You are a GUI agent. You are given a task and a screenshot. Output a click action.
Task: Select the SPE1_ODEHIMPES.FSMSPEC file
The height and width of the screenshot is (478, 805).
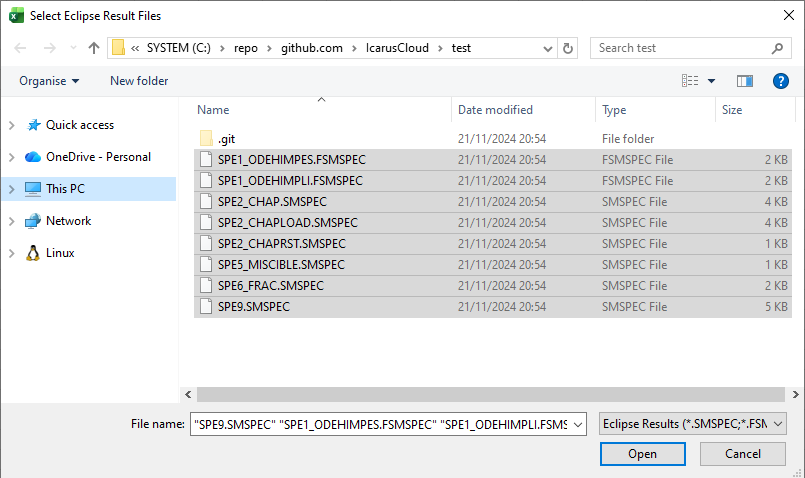click(493, 160)
